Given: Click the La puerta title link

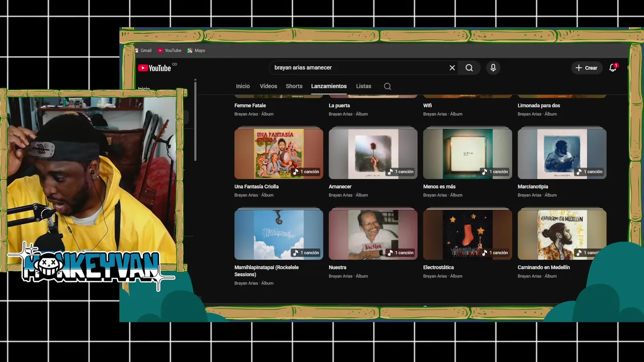Looking at the screenshot, I should pos(339,106).
